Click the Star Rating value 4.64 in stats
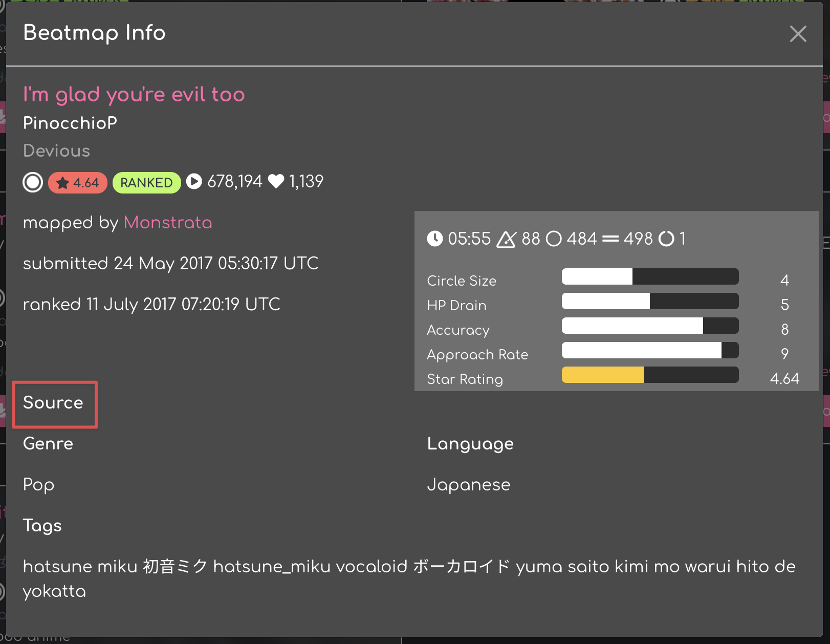This screenshot has width=830, height=644. [784, 379]
